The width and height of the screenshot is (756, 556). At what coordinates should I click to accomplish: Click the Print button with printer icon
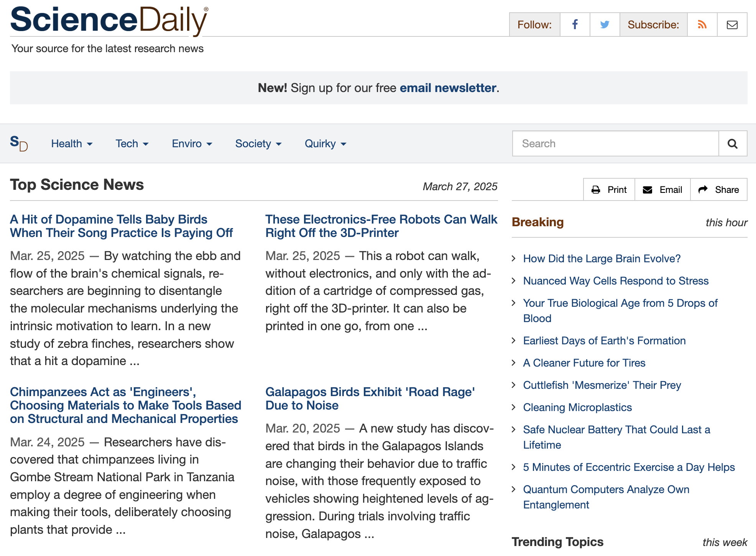(609, 189)
